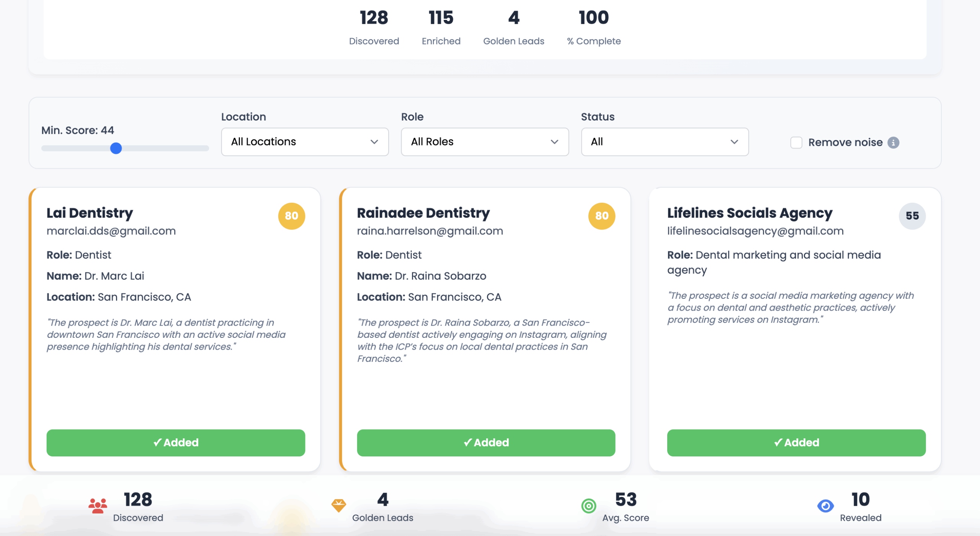Click the raina.harrelson@gmail.com email

click(x=430, y=231)
